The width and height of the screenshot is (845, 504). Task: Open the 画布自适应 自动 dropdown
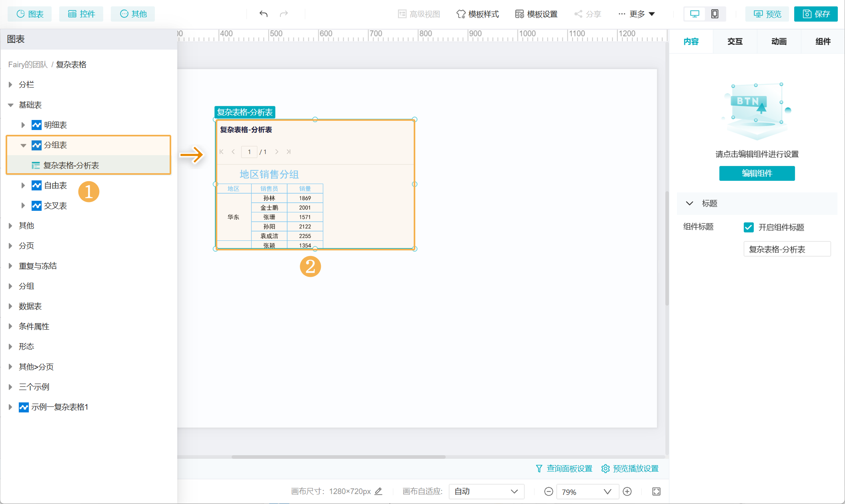(x=486, y=492)
